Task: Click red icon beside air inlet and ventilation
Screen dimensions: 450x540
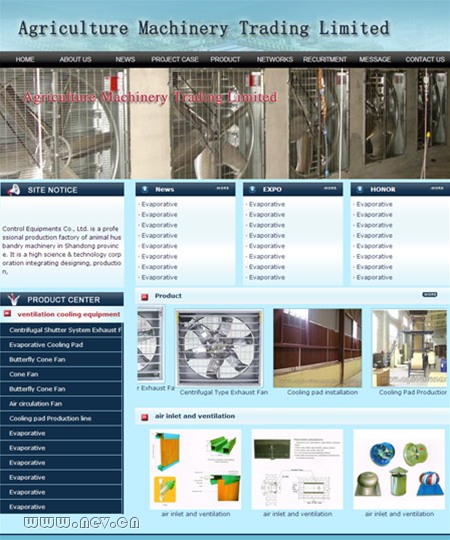Action: click(x=145, y=417)
